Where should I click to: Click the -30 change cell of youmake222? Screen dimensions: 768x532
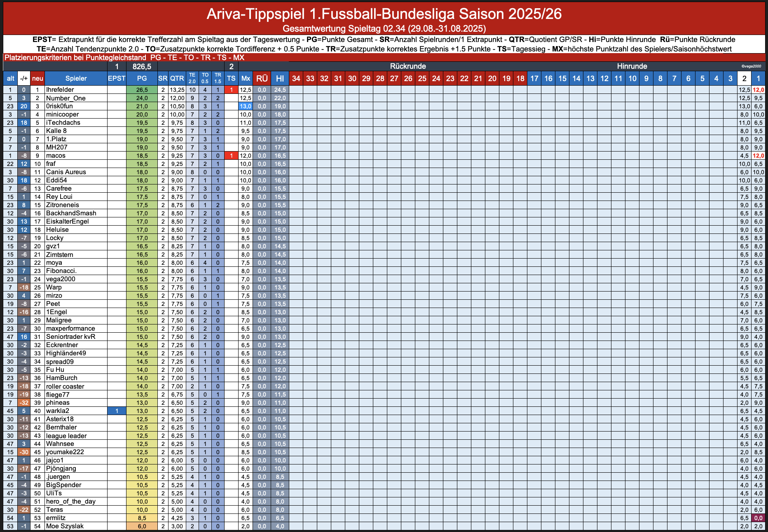(x=24, y=452)
